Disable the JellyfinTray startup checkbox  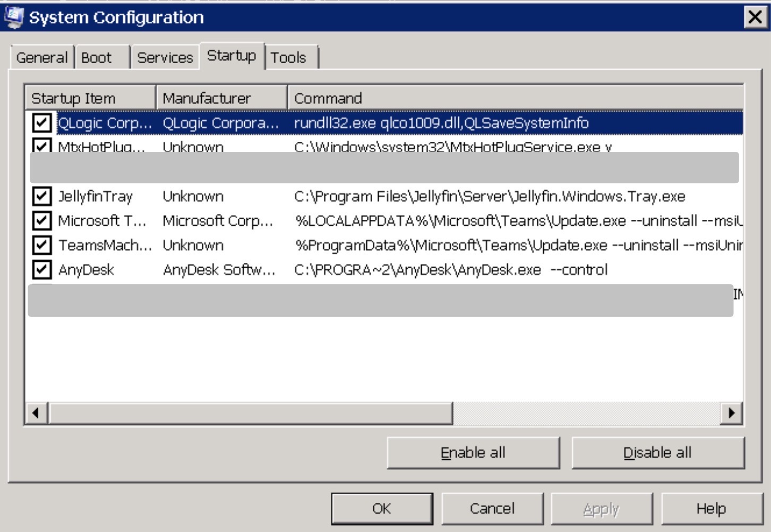click(x=41, y=196)
